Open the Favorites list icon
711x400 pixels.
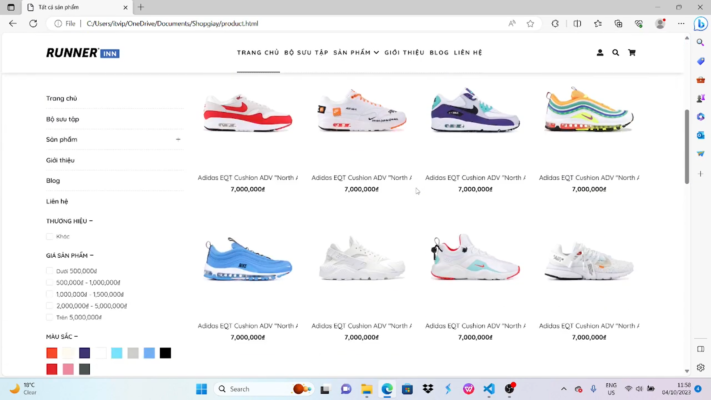(598, 24)
